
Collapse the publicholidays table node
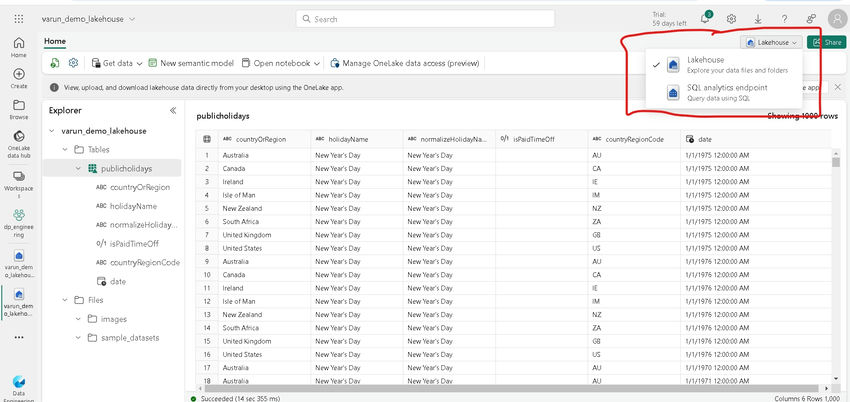[x=77, y=168]
